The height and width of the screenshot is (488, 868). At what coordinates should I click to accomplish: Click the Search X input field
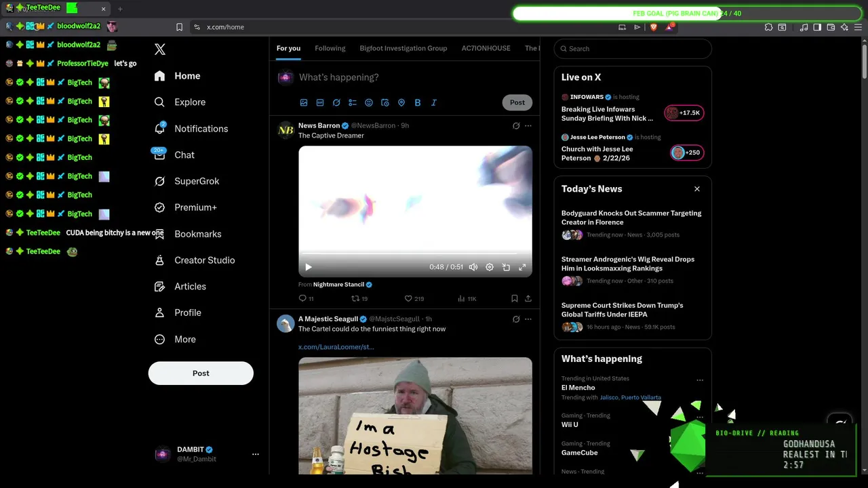633,49
